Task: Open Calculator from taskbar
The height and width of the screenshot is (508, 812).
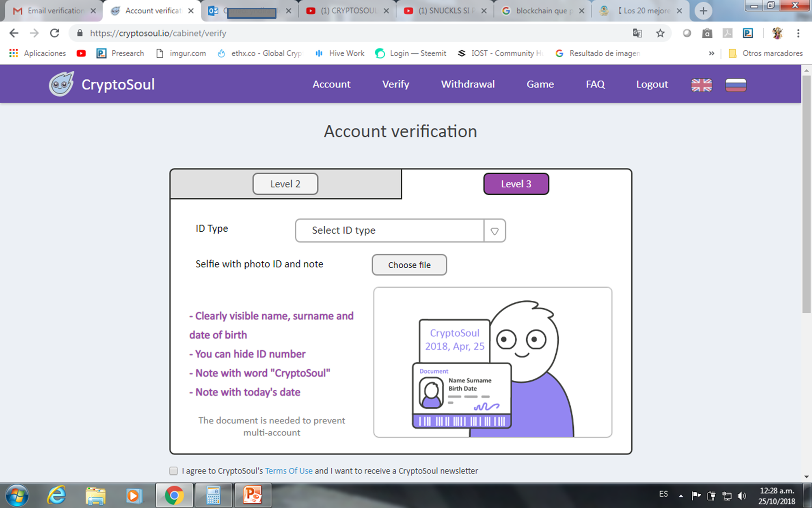Action: [x=214, y=495]
